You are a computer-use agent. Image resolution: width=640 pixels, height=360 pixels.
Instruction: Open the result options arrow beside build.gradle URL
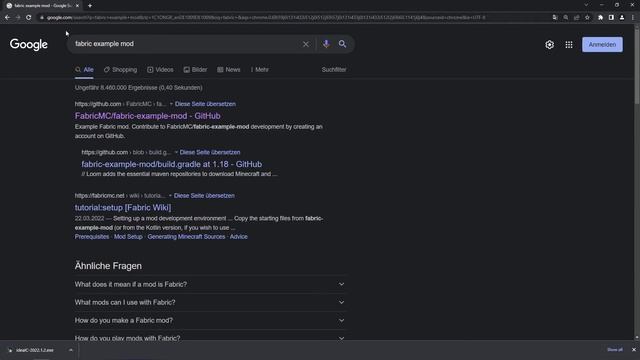pos(176,152)
